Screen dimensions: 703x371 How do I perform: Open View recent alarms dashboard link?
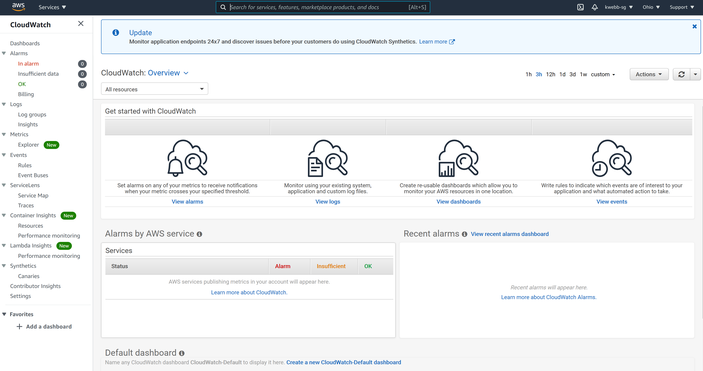(510, 234)
